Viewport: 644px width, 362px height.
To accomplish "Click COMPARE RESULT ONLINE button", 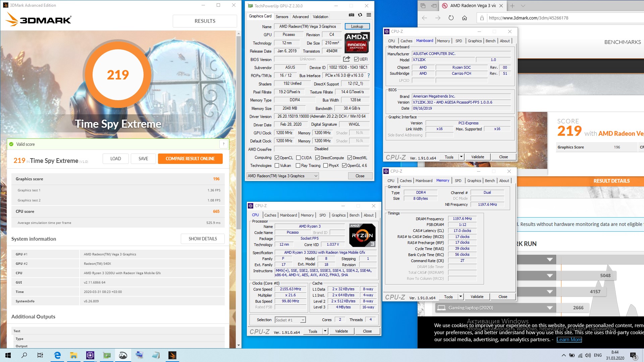I will (x=190, y=159).
